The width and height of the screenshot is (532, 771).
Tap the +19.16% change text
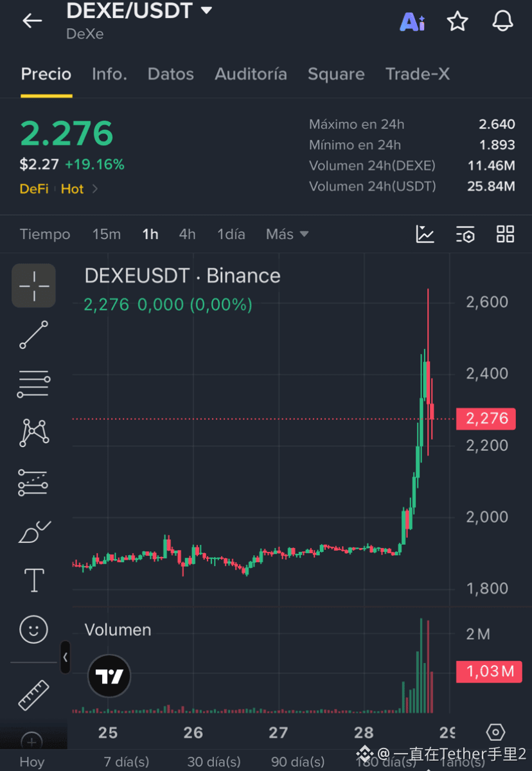(x=94, y=164)
